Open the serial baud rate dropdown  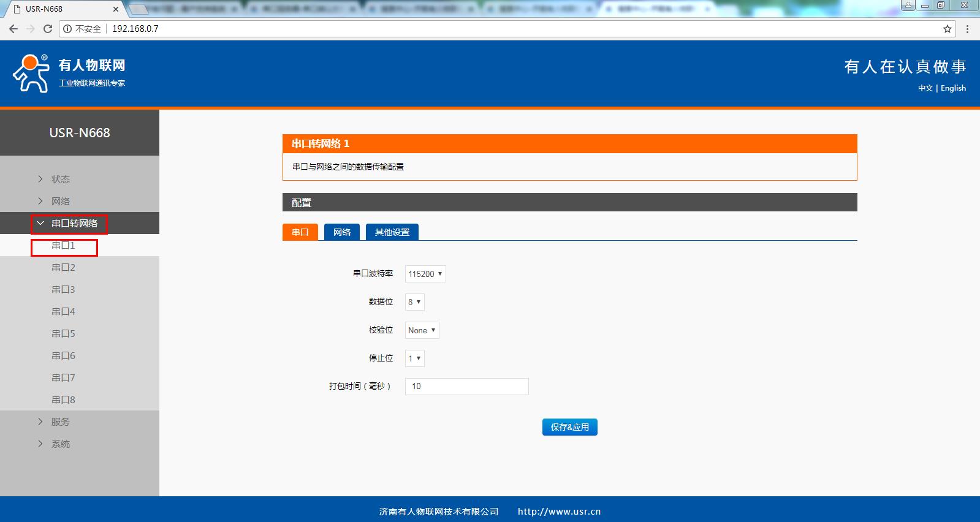click(425, 274)
